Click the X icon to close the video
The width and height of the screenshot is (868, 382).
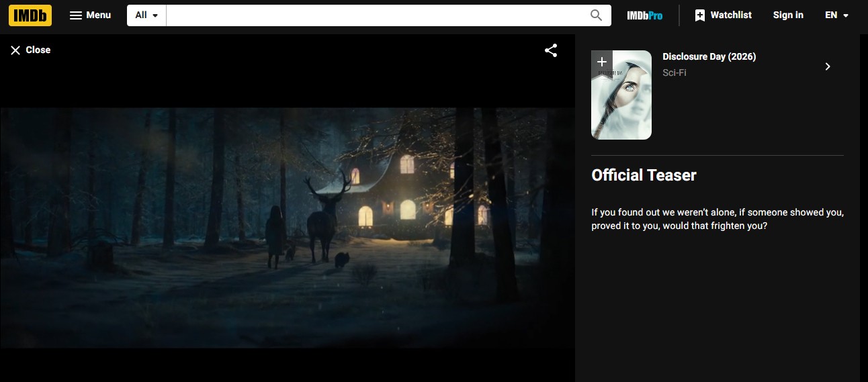pos(15,50)
